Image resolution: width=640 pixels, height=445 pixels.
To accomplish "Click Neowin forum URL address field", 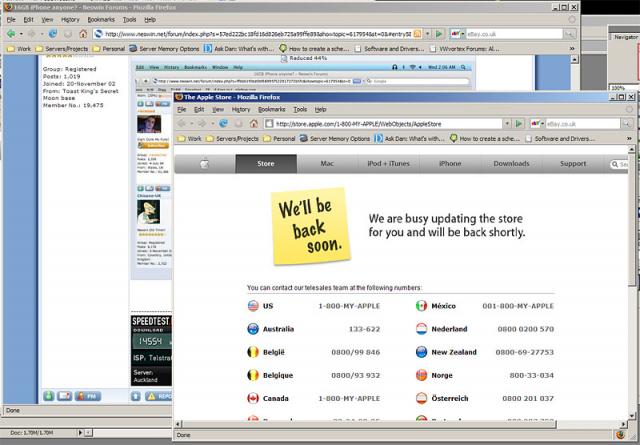I will click(258, 34).
